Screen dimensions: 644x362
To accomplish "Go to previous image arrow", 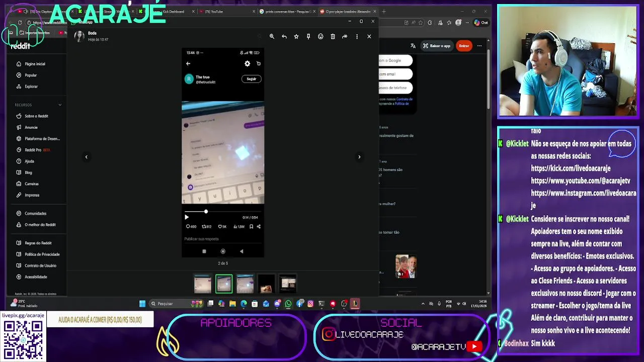I will (86, 157).
